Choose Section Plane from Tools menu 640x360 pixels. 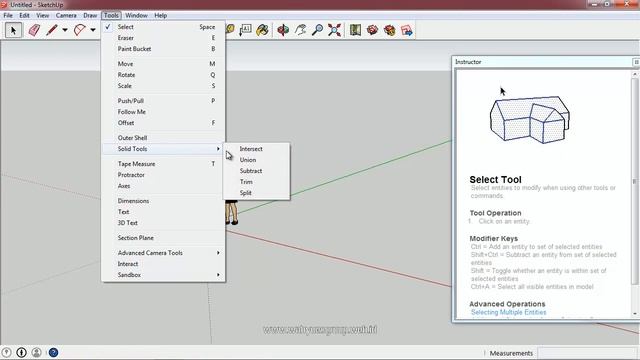coord(163,238)
